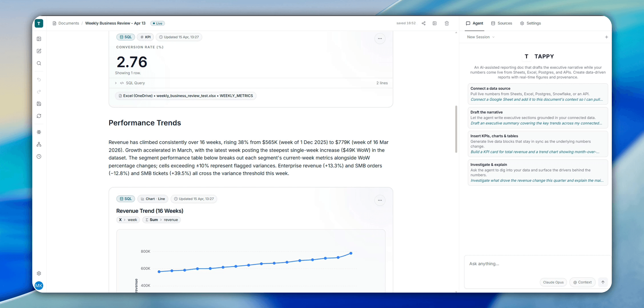Image resolution: width=644 pixels, height=308 pixels.
Task: Click the Updated 15 Apr timestamp on chart block
Action: (194, 199)
